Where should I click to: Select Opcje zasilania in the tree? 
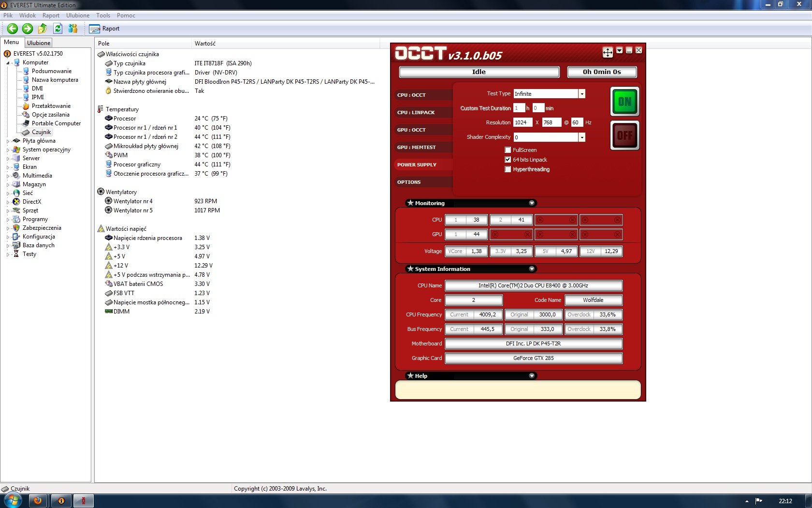coord(50,115)
